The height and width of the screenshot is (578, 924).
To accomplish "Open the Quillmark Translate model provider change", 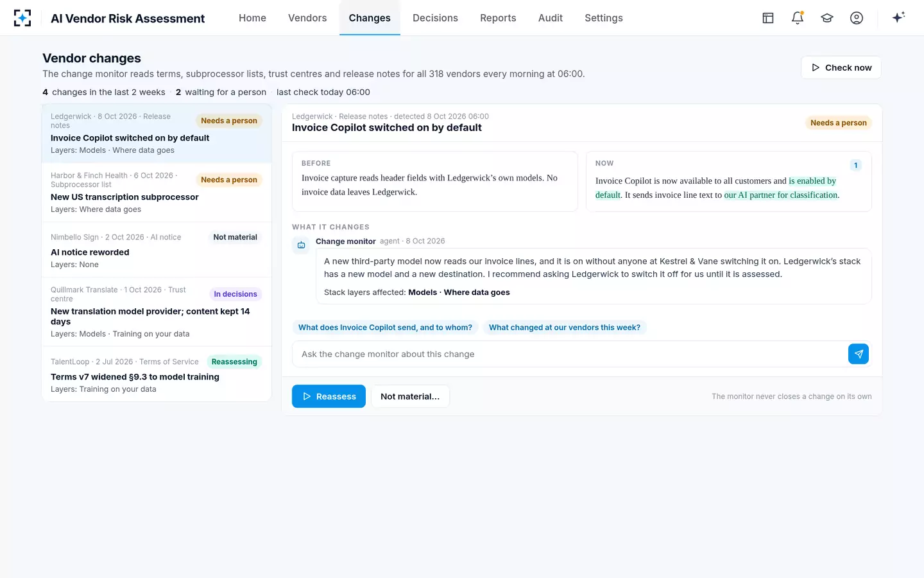I will [x=157, y=312].
